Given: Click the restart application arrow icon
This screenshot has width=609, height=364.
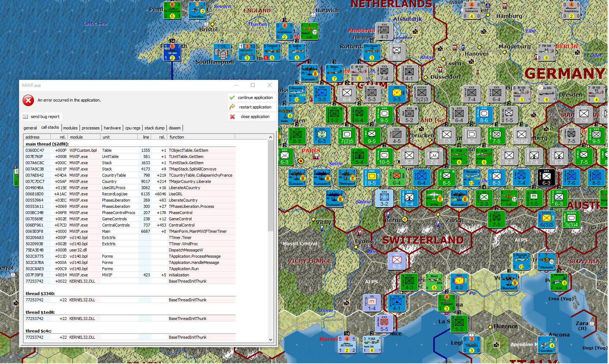Looking at the screenshot, I should click(232, 107).
